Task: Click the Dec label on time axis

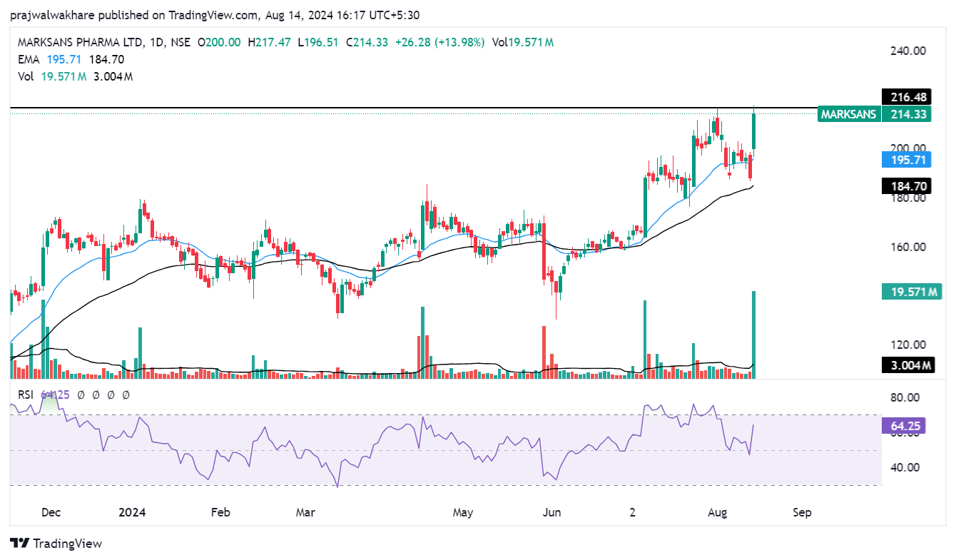Action: point(51,512)
